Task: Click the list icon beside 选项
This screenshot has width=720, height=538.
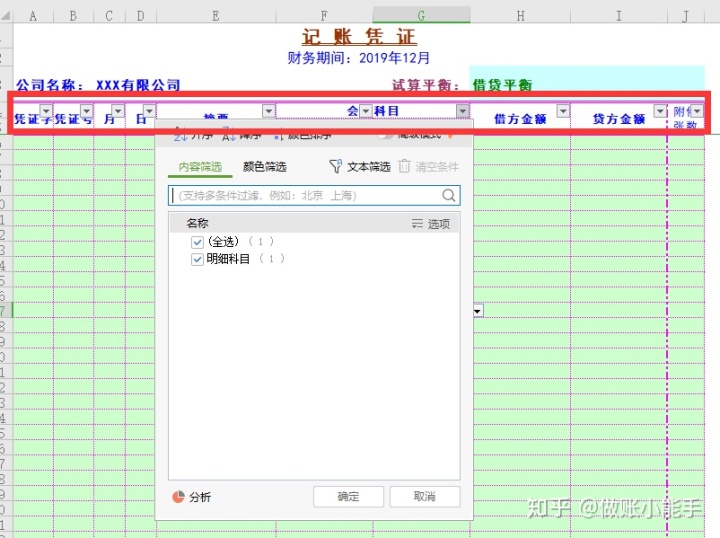Action: (x=417, y=224)
